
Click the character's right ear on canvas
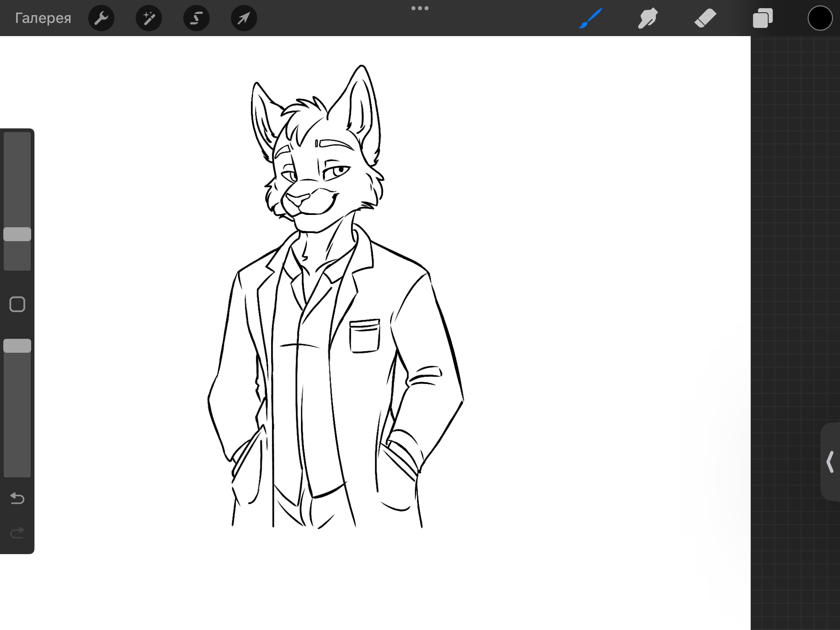click(361, 103)
